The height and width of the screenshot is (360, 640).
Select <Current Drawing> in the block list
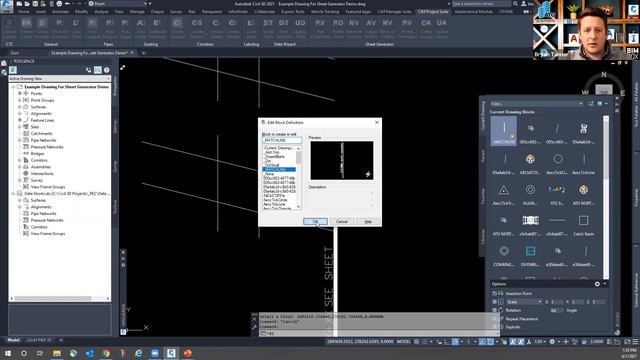279,148
